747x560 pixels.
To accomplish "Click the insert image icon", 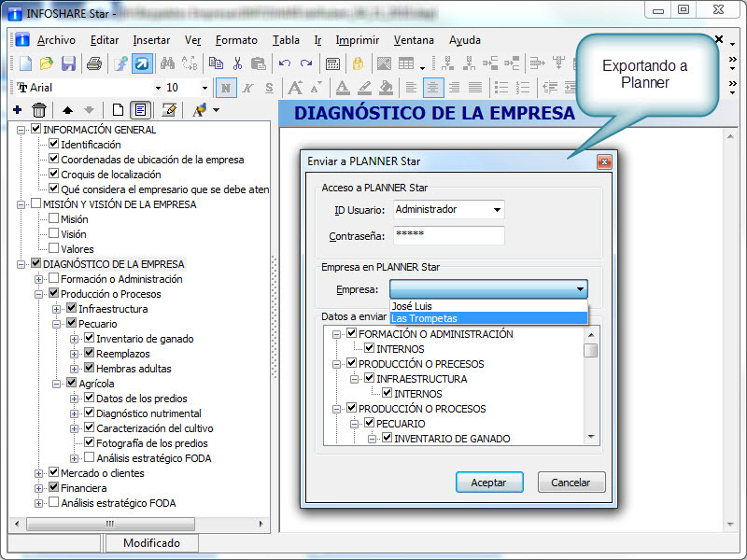I will (x=384, y=63).
